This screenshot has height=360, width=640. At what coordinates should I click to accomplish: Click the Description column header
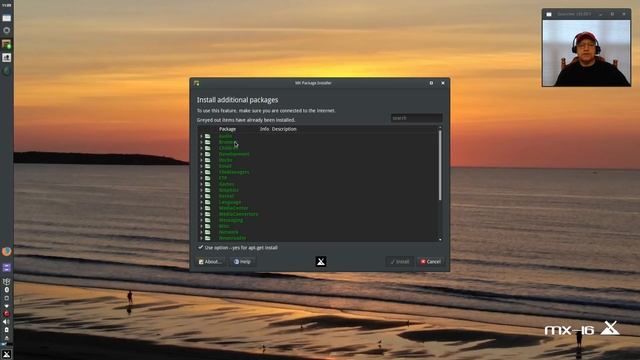tap(284, 129)
